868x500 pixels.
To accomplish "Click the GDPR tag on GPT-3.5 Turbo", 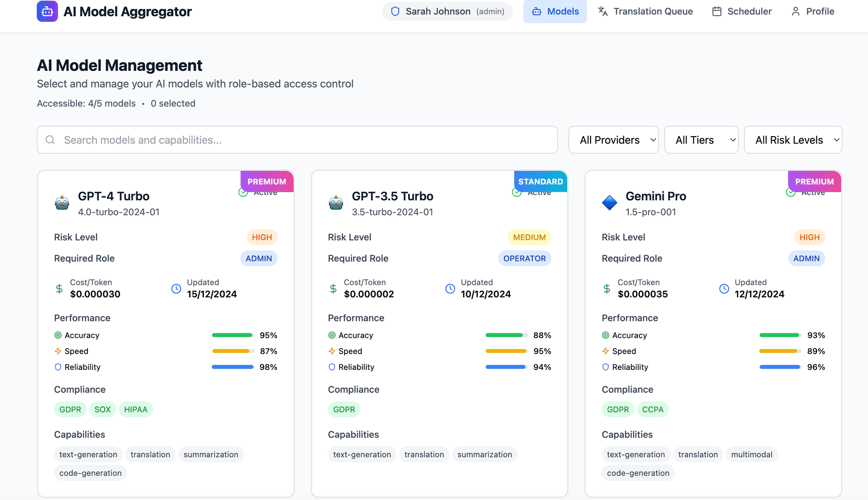I will click(344, 409).
